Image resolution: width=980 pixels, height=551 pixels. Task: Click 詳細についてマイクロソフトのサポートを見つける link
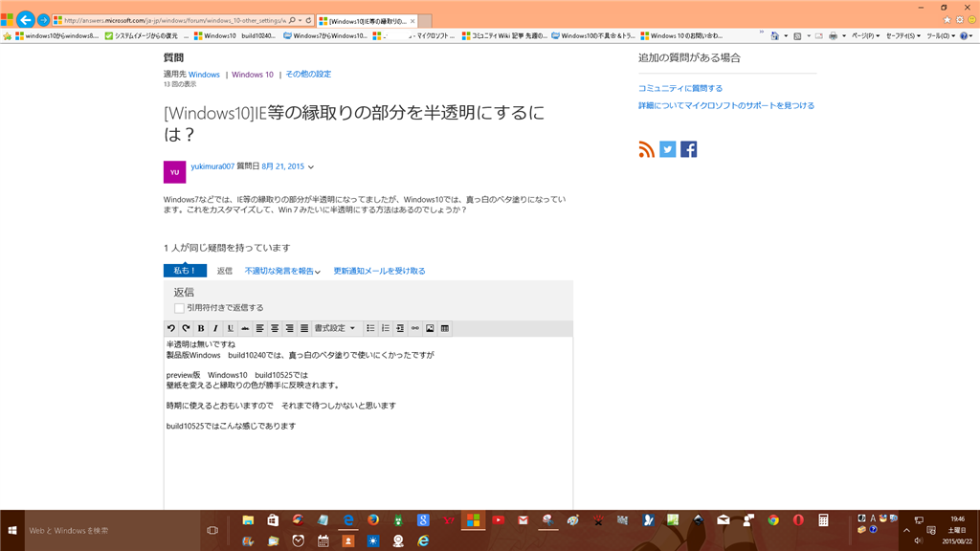pyautogui.click(x=726, y=105)
